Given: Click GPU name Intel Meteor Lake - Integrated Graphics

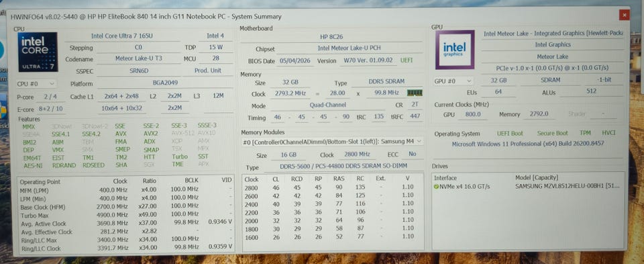Looking at the screenshot, I should 553,34.
